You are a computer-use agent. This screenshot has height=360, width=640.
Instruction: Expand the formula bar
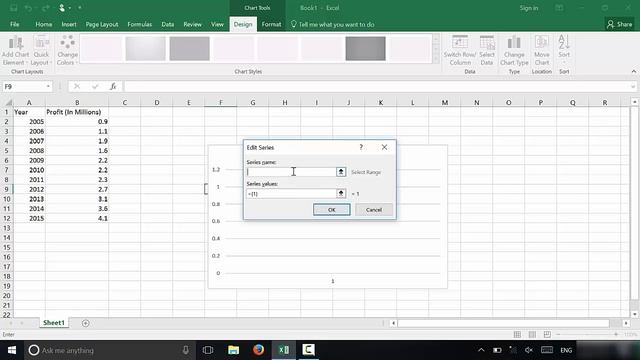[633, 86]
